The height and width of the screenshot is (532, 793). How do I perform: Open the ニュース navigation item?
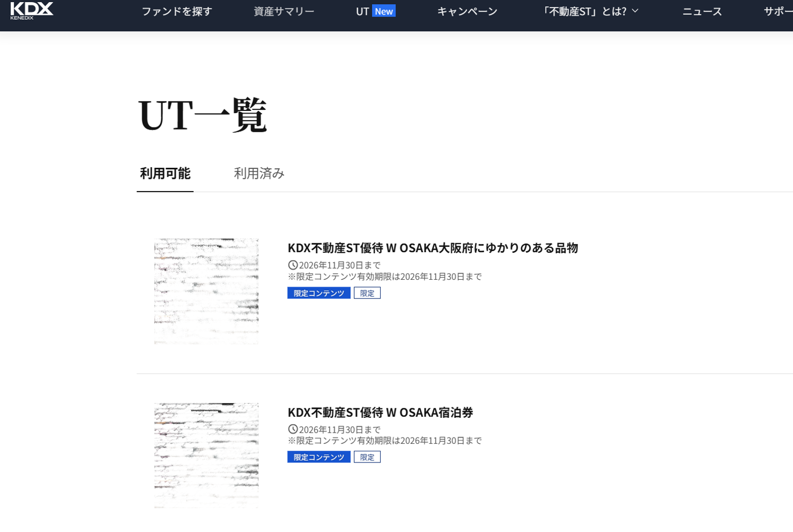point(702,11)
